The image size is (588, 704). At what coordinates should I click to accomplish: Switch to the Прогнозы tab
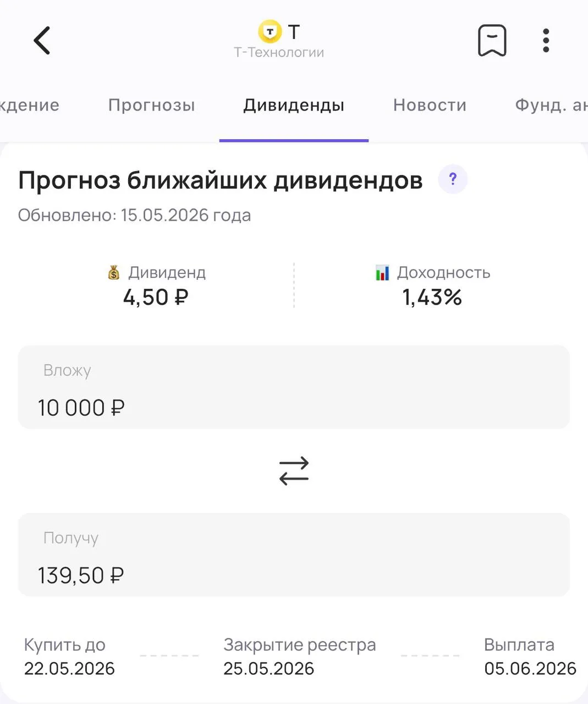tap(152, 105)
